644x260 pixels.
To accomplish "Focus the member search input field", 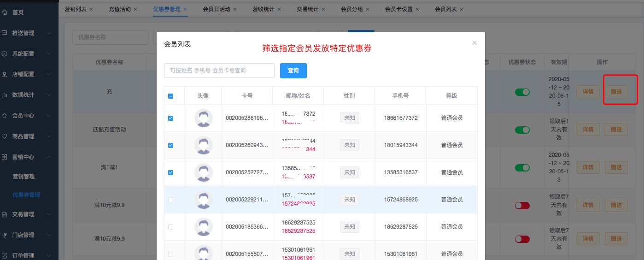I will coord(219,71).
